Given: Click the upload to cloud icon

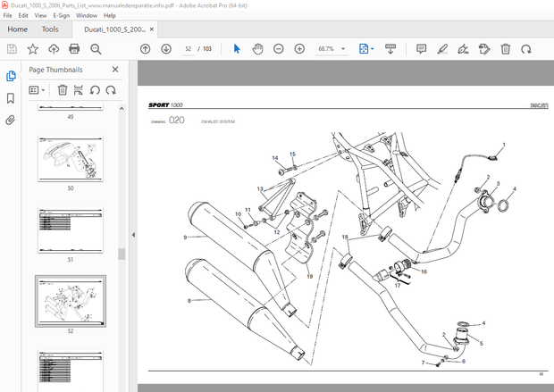Looking at the screenshot, I should point(54,49).
